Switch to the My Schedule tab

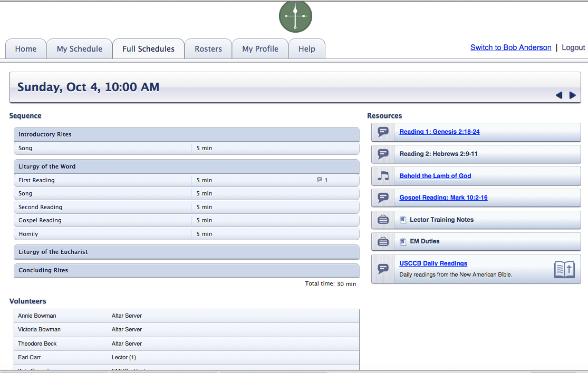pyautogui.click(x=80, y=49)
